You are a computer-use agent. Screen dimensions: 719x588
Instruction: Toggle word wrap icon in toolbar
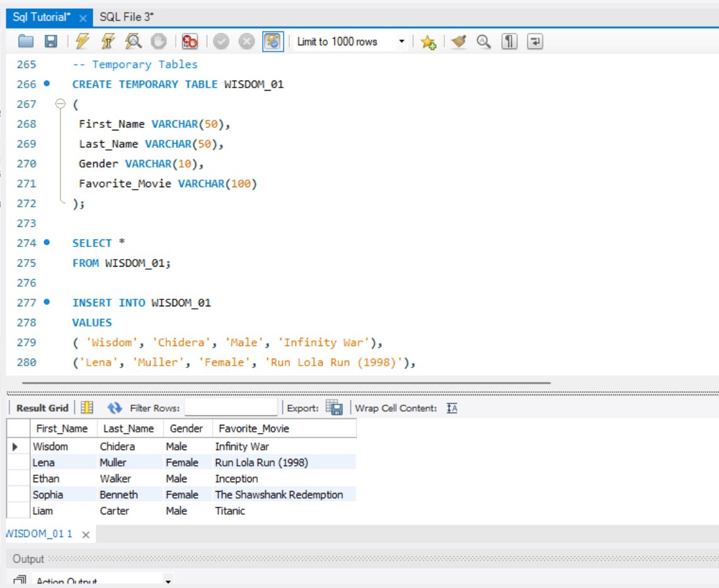coord(534,41)
